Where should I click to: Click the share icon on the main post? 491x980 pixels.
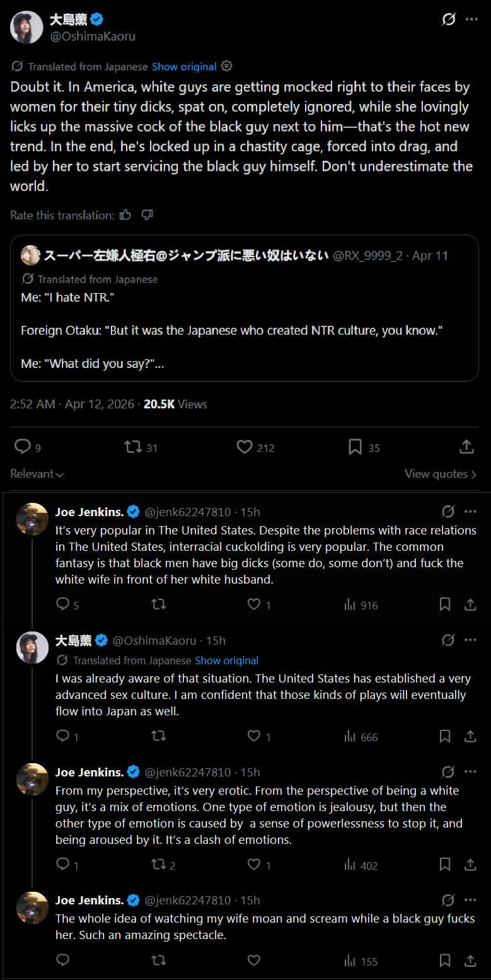pyautogui.click(x=466, y=447)
